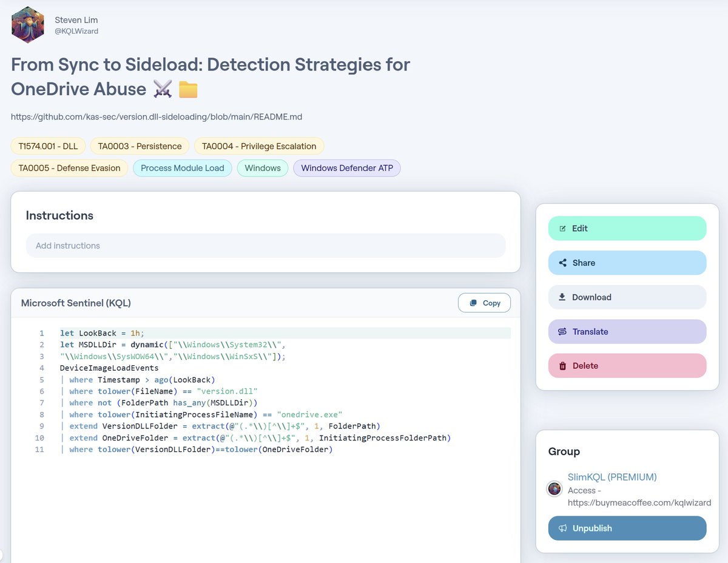
Task: Select the TA0004 - Privilege Escalation tag
Action: pyautogui.click(x=259, y=146)
